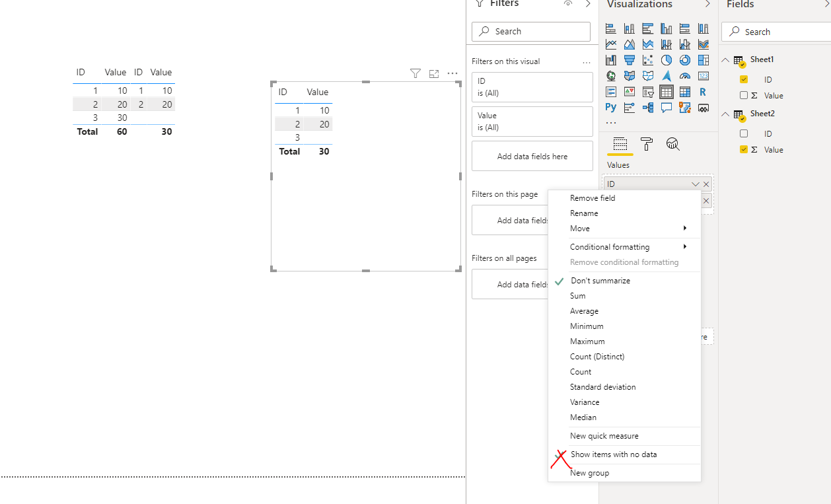Select the card visual with 123
The width and height of the screenshot is (831, 504).
click(x=703, y=76)
